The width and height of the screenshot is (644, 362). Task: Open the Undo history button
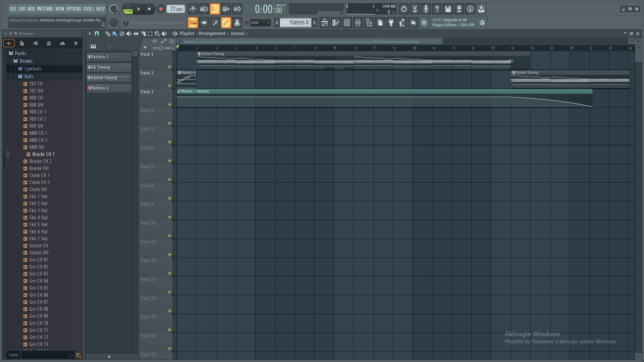point(404,9)
